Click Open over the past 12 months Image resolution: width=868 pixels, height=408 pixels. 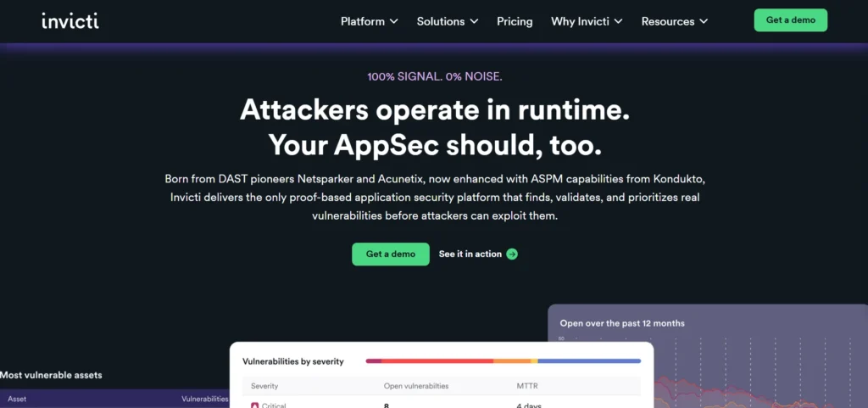coord(622,323)
